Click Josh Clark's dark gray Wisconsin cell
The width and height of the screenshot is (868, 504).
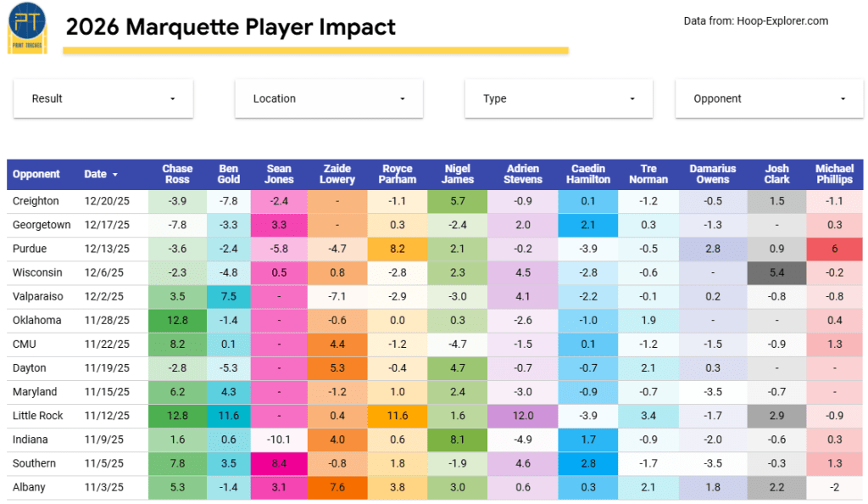coord(776,272)
